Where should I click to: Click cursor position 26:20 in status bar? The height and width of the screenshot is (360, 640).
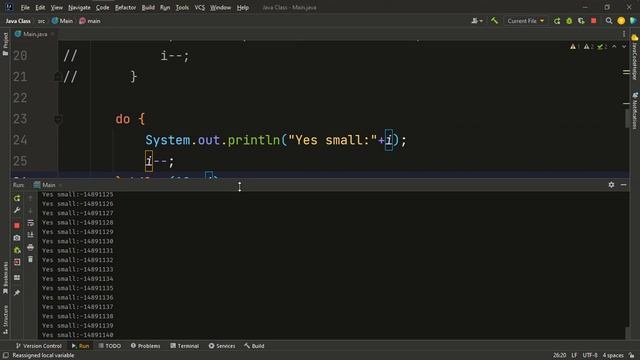[559, 356]
